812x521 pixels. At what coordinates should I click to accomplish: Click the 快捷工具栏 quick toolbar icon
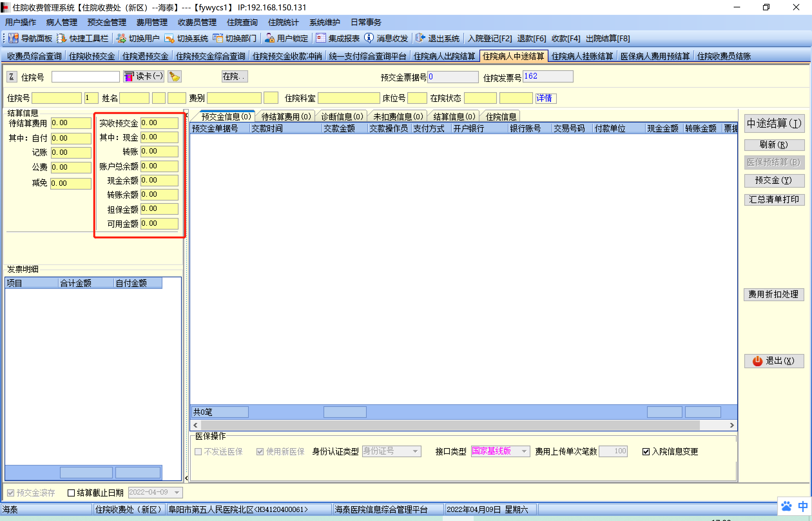(62, 38)
